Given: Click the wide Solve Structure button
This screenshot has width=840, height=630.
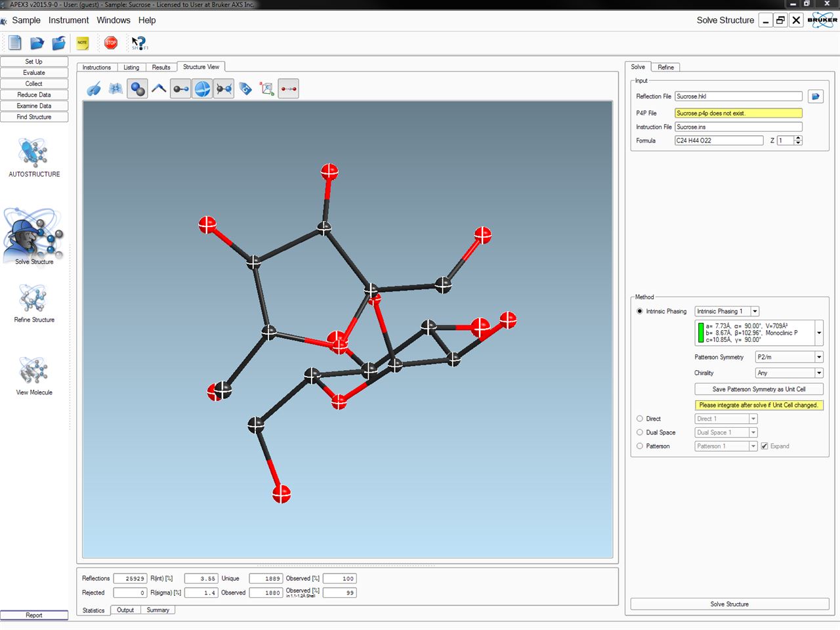Looking at the screenshot, I should pos(729,604).
